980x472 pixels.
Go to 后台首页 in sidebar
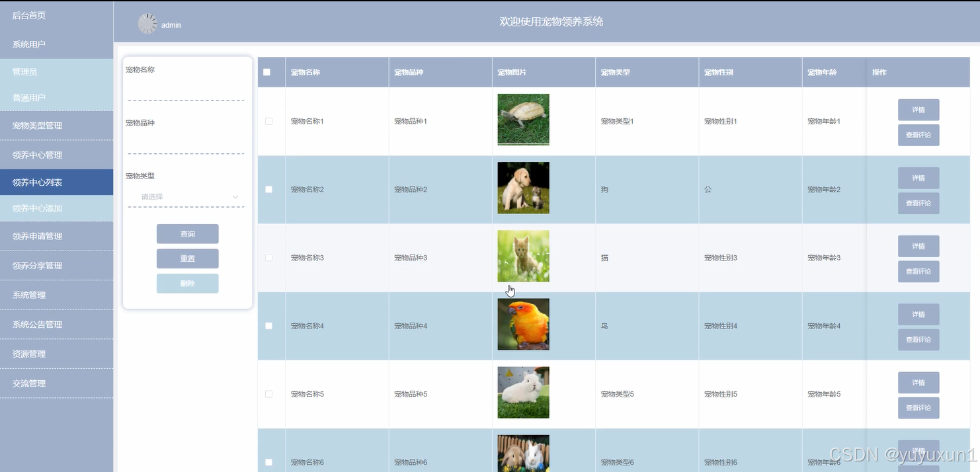[x=57, y=15]
